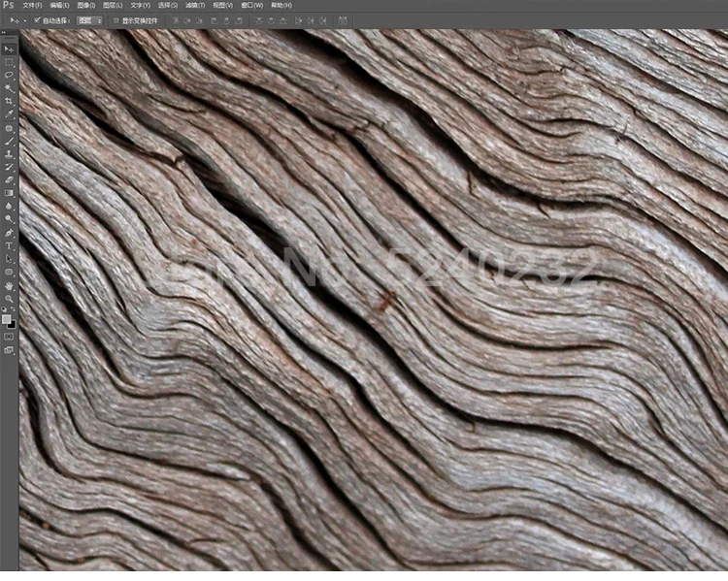The width and height of the screenshot is (728, 581).
Task: Open the 文字(Y) Type menu
Action: click(x=140, y=6)
